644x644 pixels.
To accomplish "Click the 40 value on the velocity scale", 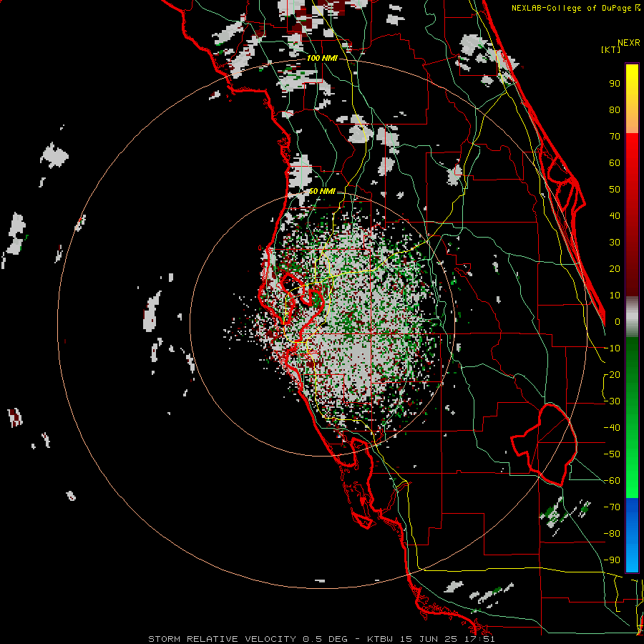I will coord(615,216).
